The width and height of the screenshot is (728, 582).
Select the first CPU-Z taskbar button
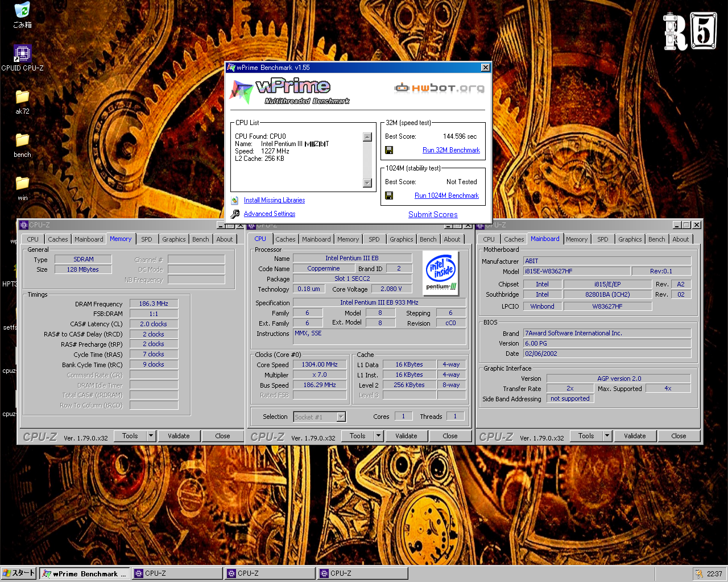177,573
